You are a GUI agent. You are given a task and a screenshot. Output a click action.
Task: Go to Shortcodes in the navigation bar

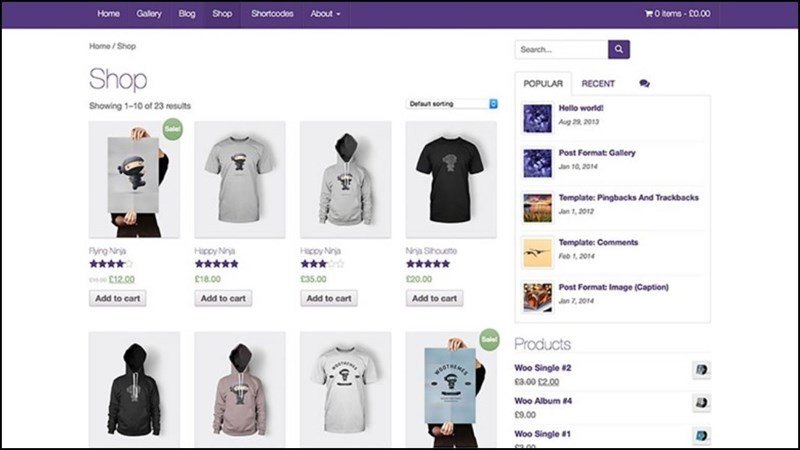(271, 14)
